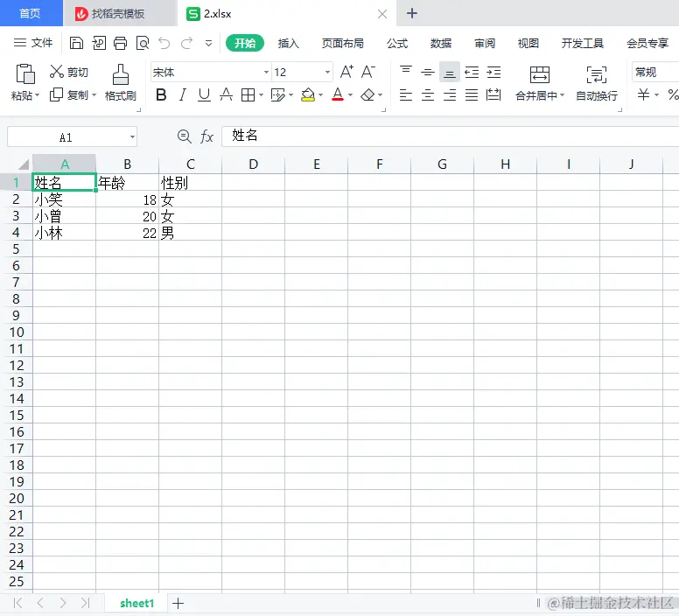Go to 首页 tab
This screenshot has height=616, width=679.
31,13
